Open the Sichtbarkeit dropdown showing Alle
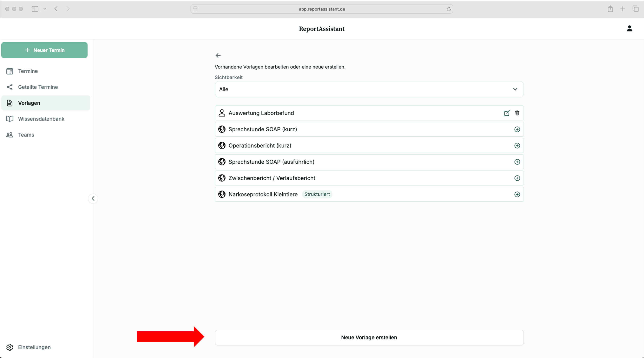 click(369, 89)
